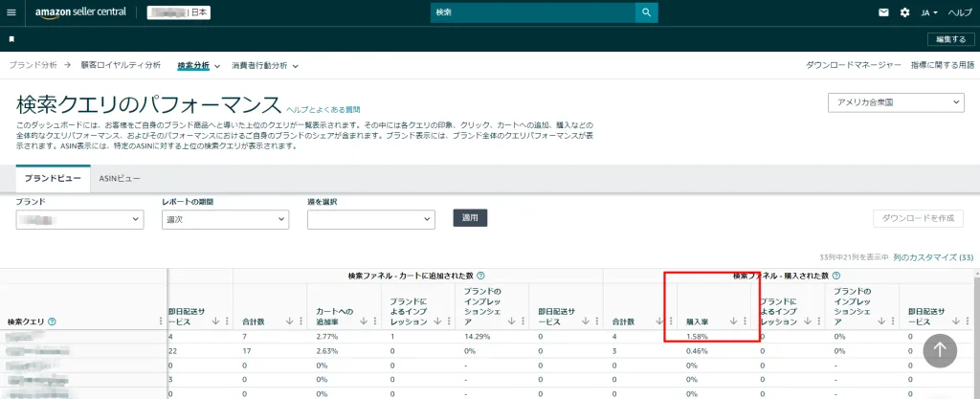Viewport: 980px width, 399px height.
Task: Open the mail messages icon
Action: coord(883,12)
